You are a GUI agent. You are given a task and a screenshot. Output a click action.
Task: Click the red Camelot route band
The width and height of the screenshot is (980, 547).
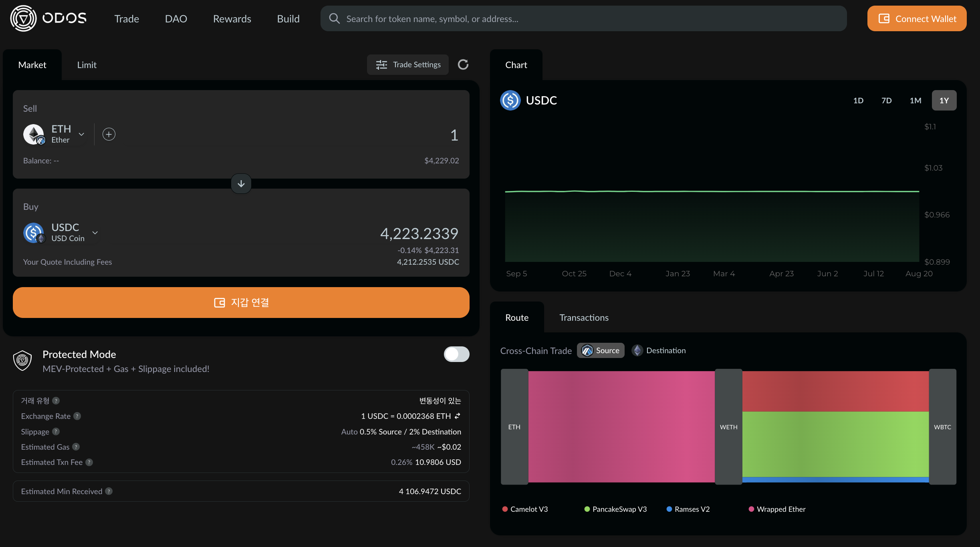835,391
